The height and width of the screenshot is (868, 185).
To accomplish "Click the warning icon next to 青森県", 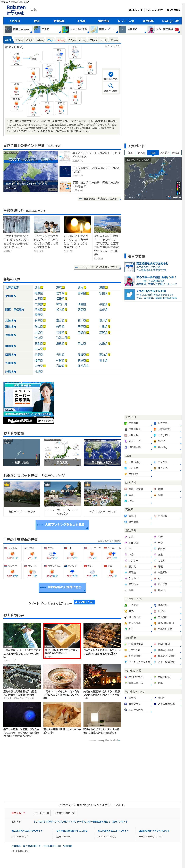I will click(x=44, y=293).
